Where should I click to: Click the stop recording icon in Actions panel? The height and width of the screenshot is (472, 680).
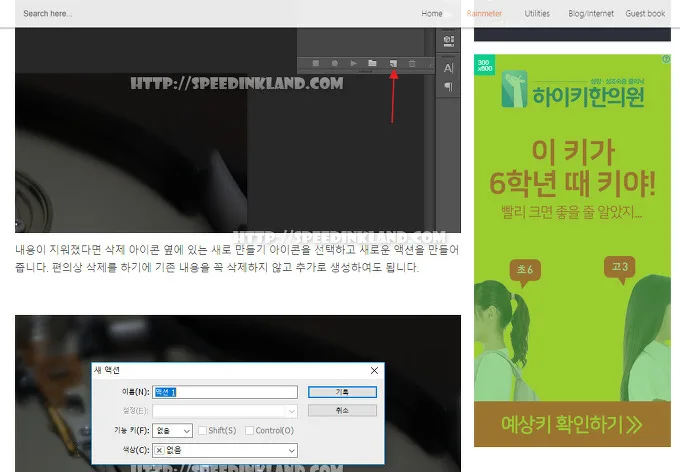(x=316, y=63)
